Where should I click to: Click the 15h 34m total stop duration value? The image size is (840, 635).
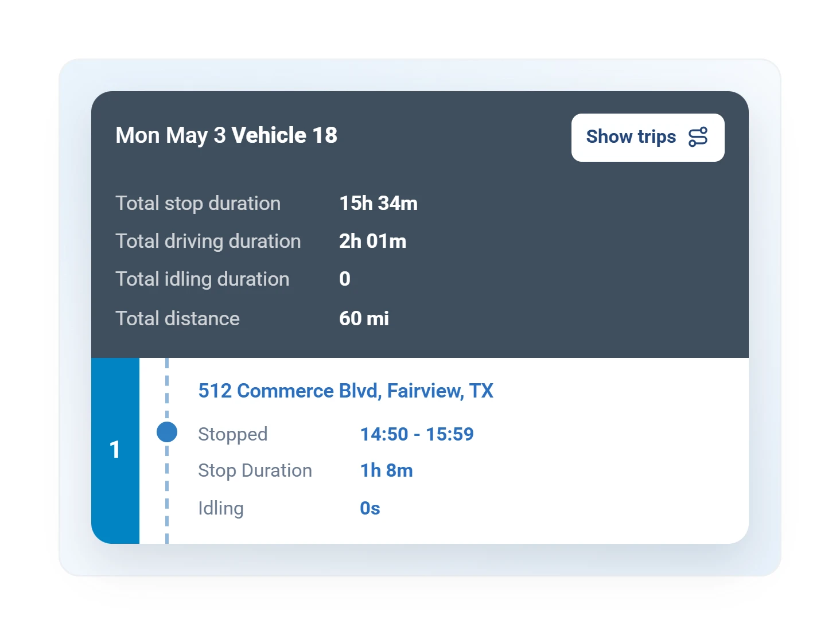(378, 203)
